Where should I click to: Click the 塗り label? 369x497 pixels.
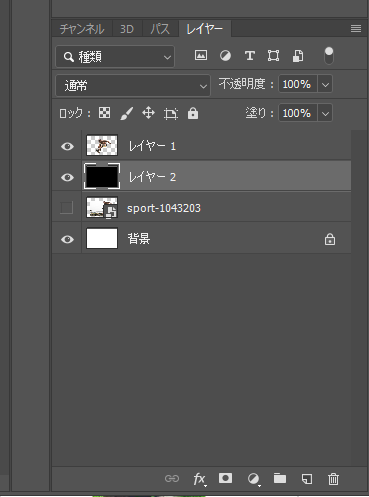tap(259, 113)
